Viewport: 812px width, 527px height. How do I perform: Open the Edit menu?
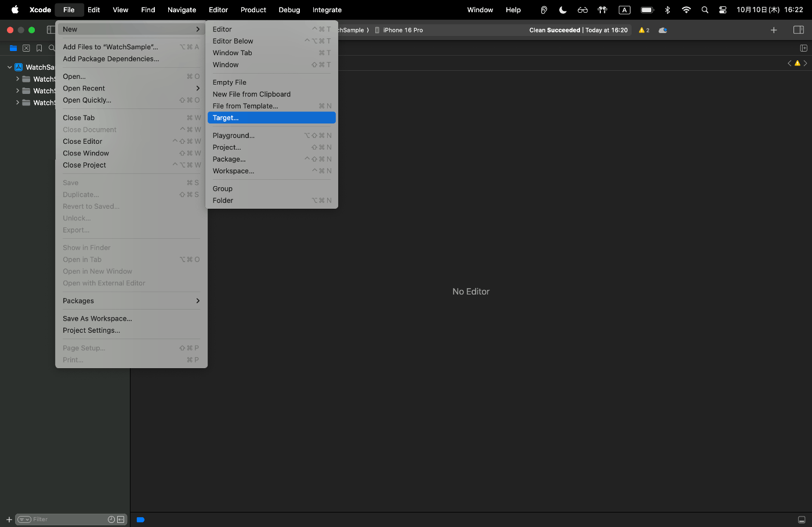94,10
